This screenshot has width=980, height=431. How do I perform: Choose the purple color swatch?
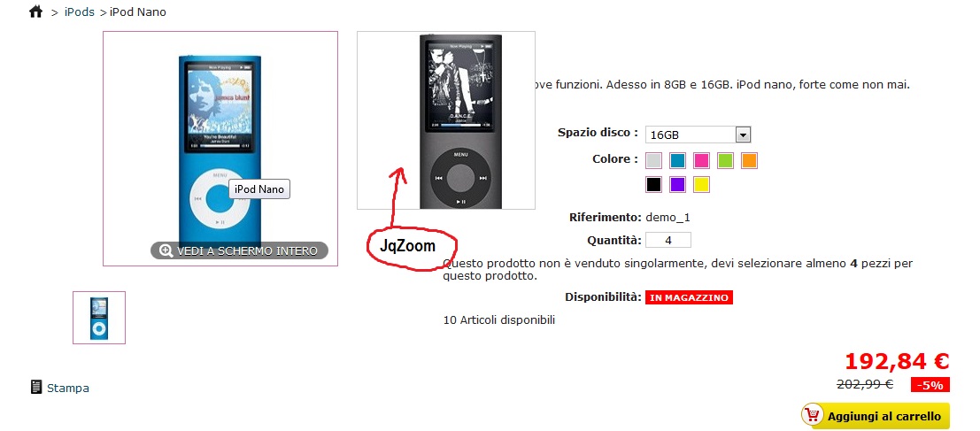click(x=677, y=184)
